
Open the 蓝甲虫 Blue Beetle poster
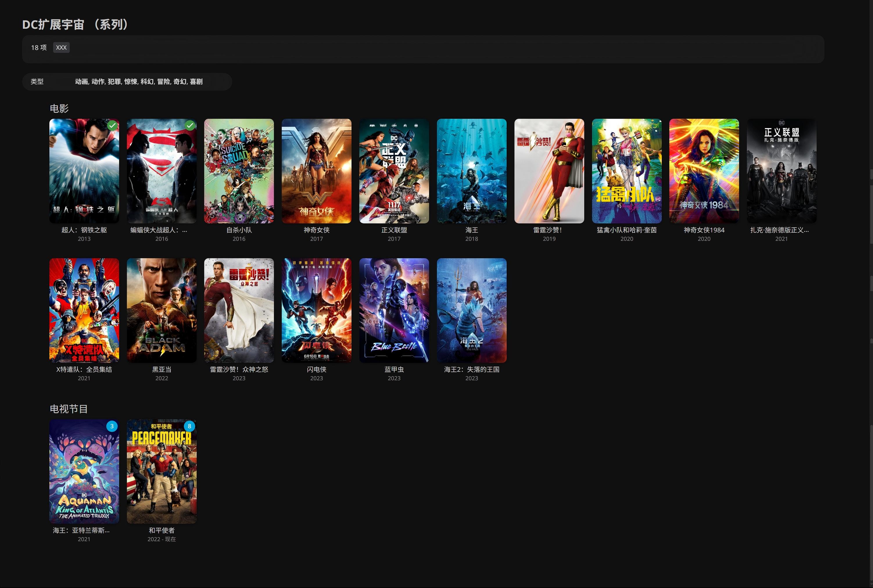pyautogui.click(x=394, y=311)
